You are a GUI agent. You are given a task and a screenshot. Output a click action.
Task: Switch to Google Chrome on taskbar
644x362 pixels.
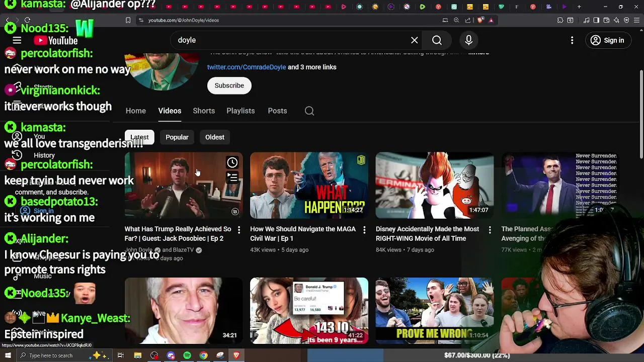point(203,355)
